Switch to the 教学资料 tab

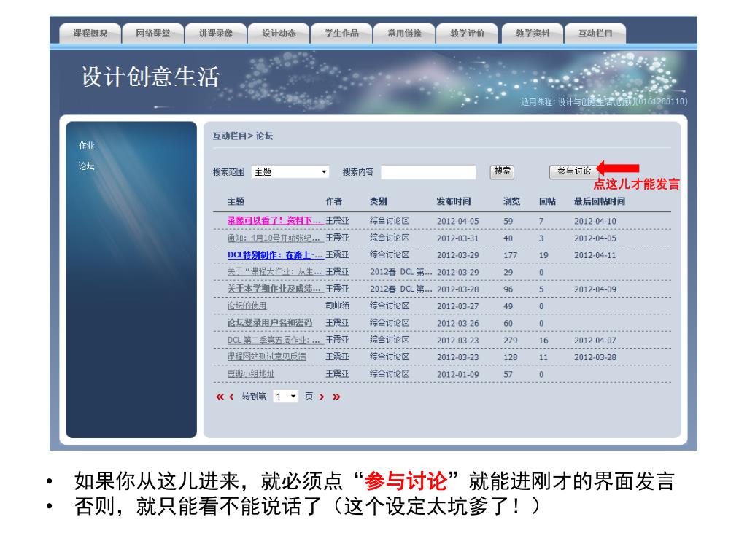[533, 34]
